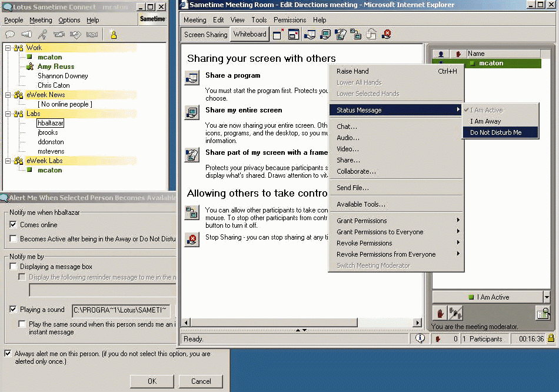This screenshot has width=559, height=392.
Task: Click the detach window toolbar icon with red arrow
Action: coord(278,35)
